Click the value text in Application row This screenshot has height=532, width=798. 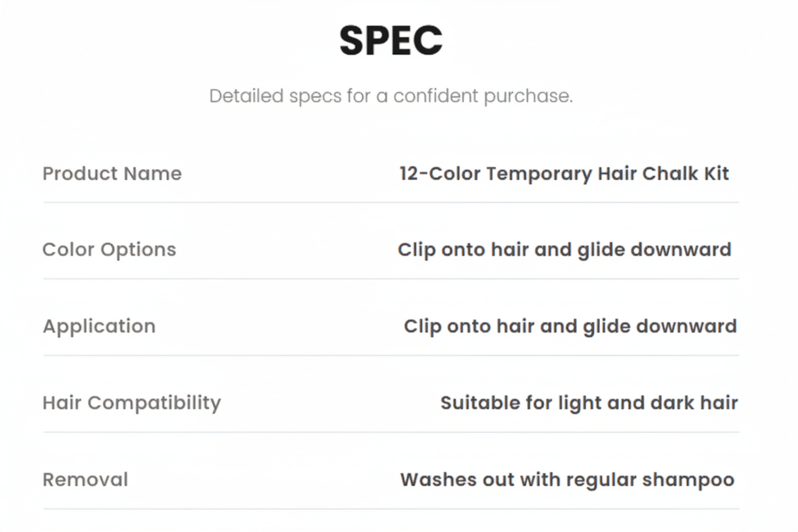[x=570, y=327]
